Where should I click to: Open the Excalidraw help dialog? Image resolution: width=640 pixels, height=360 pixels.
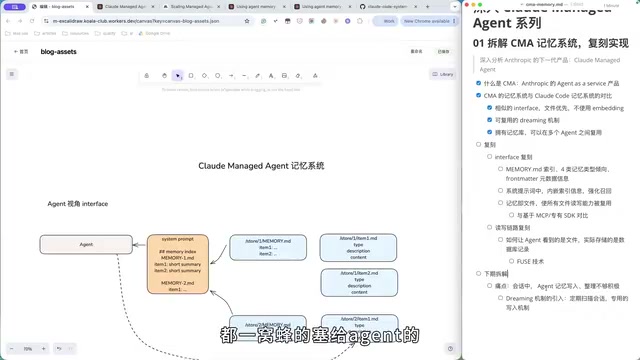pos(450,349)
